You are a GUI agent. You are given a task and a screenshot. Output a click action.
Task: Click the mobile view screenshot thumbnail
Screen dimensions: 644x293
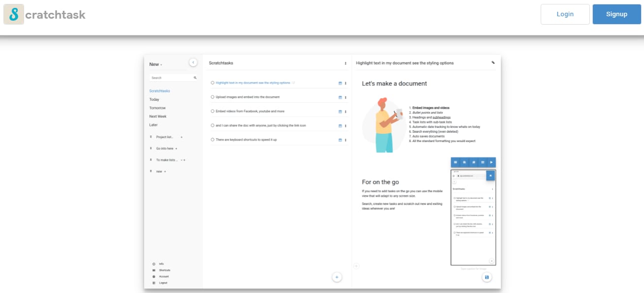coord(473,218)
